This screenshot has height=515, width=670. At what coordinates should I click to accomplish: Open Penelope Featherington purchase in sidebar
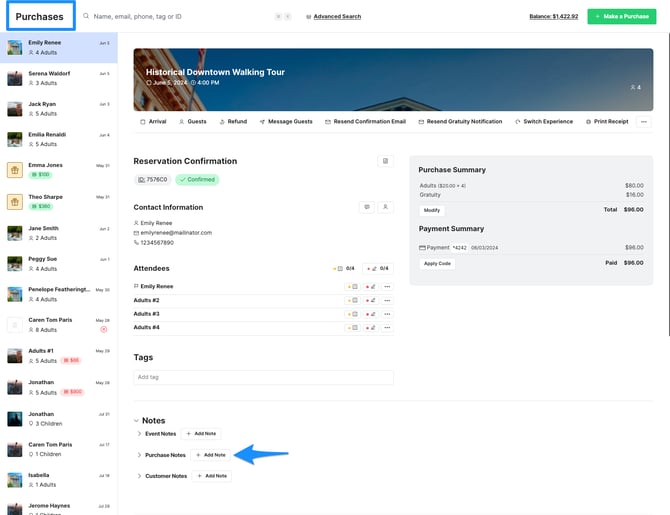coord(59,294)
